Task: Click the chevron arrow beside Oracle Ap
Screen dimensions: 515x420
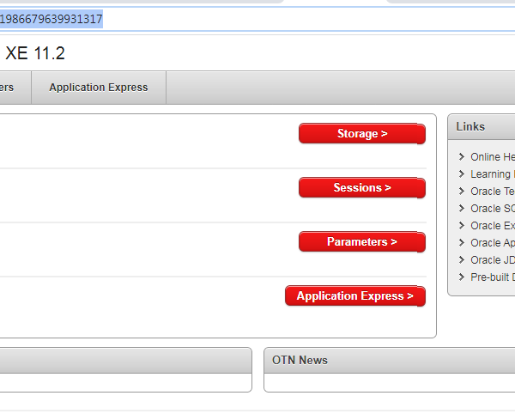Action: point(462,242)
